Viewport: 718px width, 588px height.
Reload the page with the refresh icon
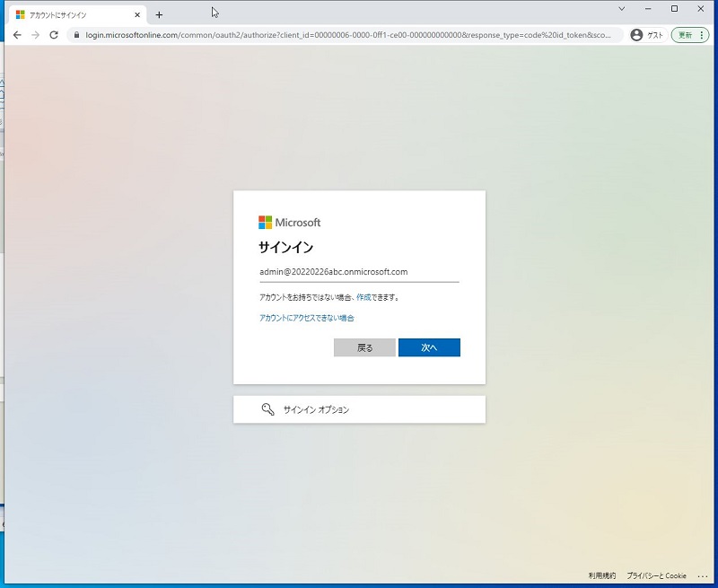[x=54, y=35]
